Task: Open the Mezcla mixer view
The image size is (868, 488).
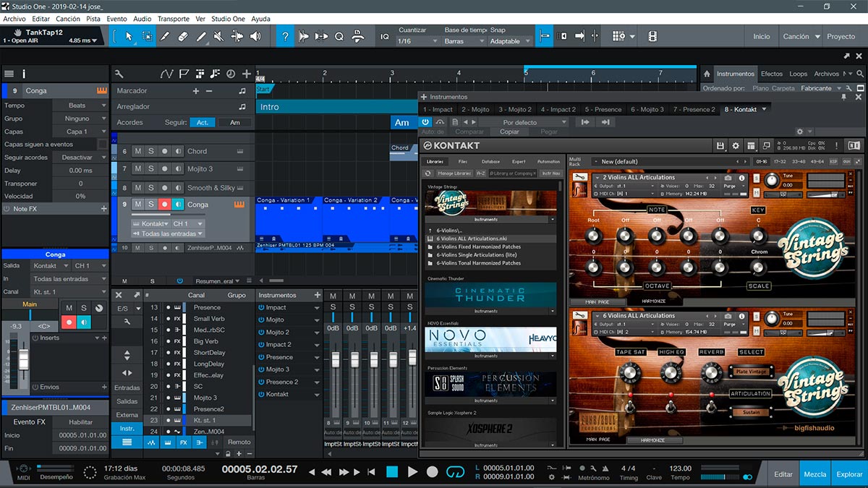Action: tap(815, 474)
